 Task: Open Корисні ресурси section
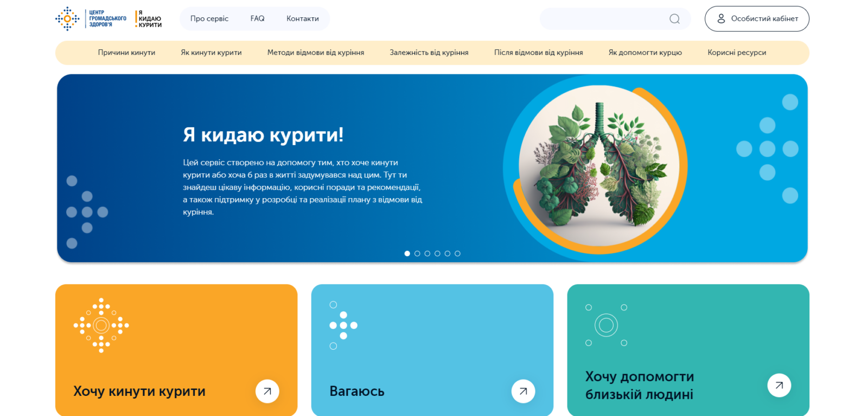point(736,53)
